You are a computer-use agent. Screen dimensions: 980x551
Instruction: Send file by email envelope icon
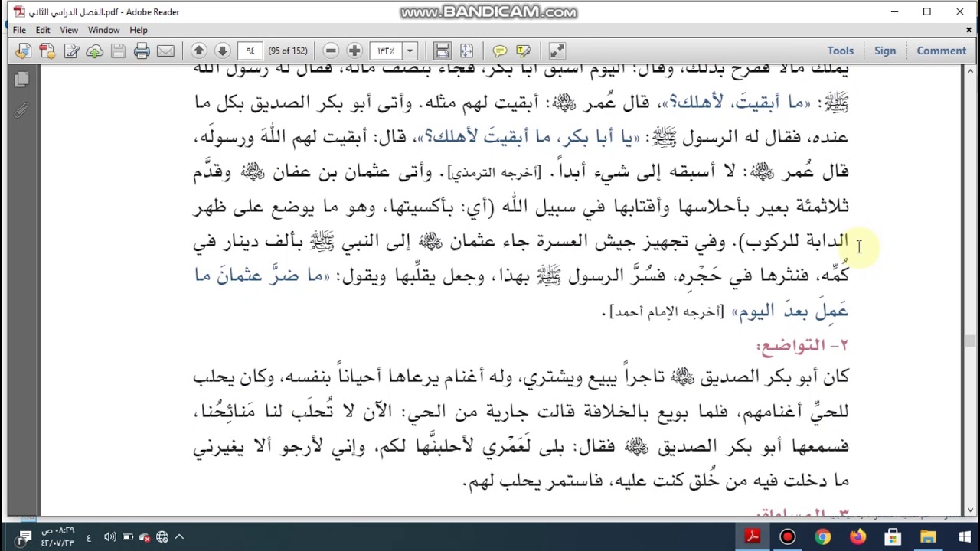tap(165, 51)
